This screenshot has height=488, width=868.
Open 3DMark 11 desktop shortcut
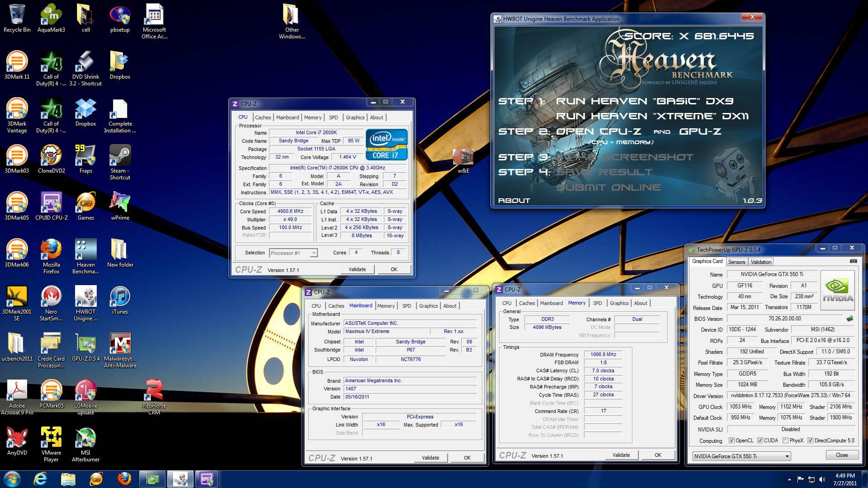click(17, 66)
